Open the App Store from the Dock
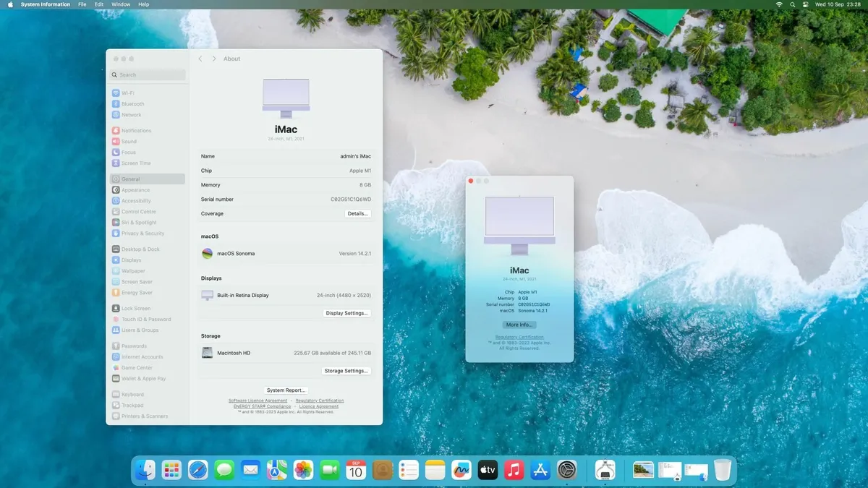Image resolution: width=868 pixels, height=488 pixels. pyautogui.click(x=540, y=470)
